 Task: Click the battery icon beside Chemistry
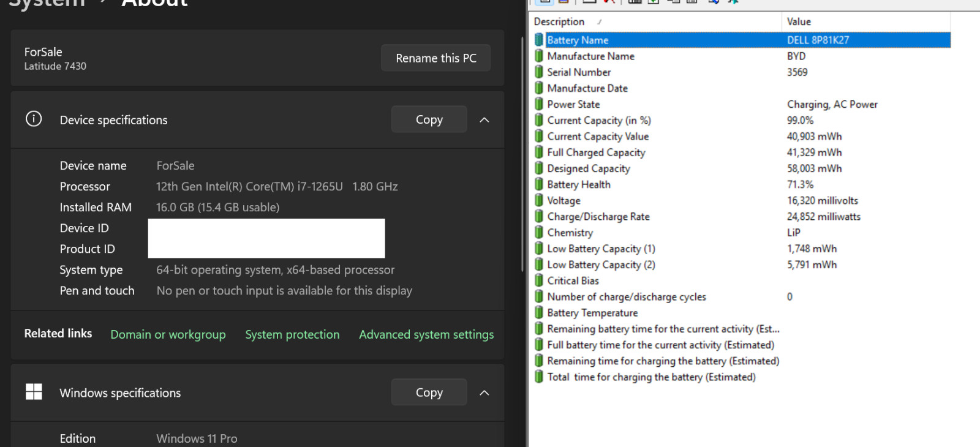(x=539, y=232)
